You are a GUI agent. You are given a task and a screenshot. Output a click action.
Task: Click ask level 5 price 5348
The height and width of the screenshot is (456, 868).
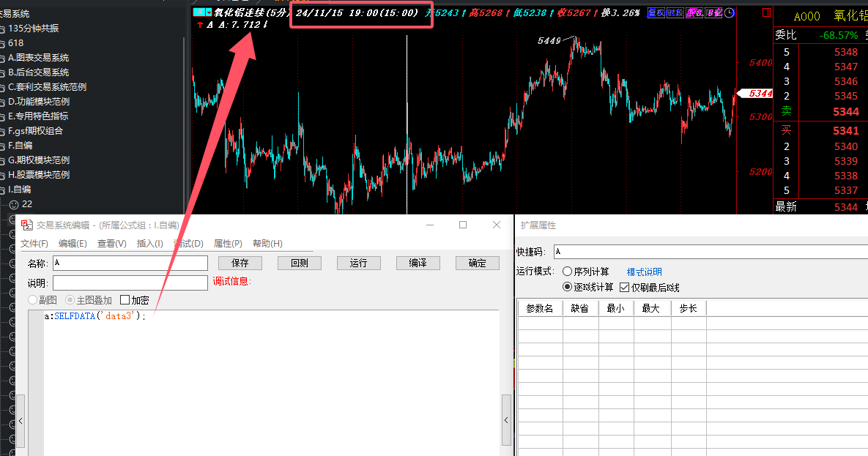pyautogui.click(x=846, y=52)
